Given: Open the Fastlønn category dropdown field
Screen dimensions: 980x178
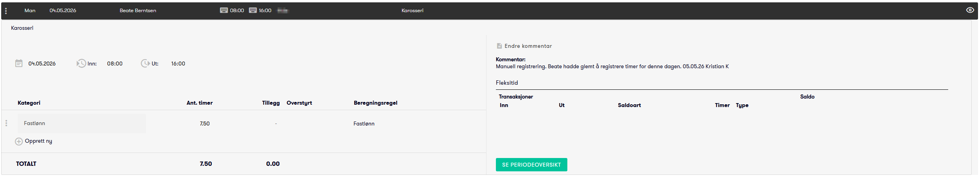Looking at the screenshot, I should 82,124.
